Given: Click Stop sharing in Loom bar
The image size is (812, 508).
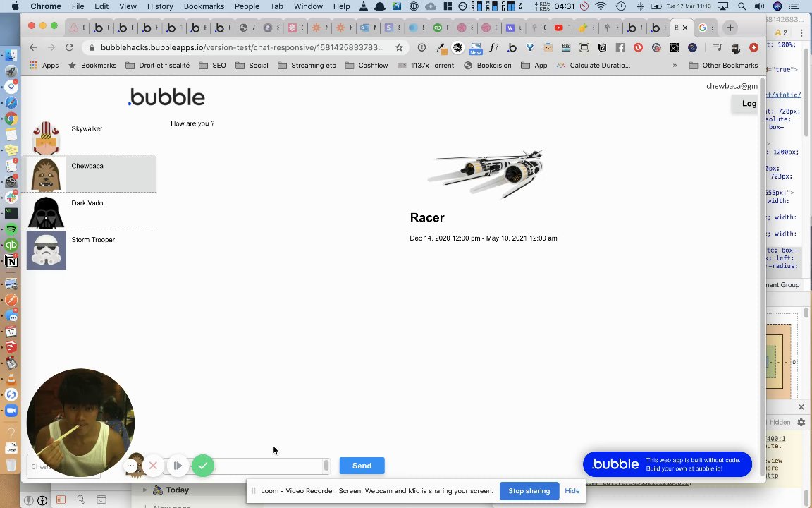Looking at the screenshot, I should [x=529, y=491].
